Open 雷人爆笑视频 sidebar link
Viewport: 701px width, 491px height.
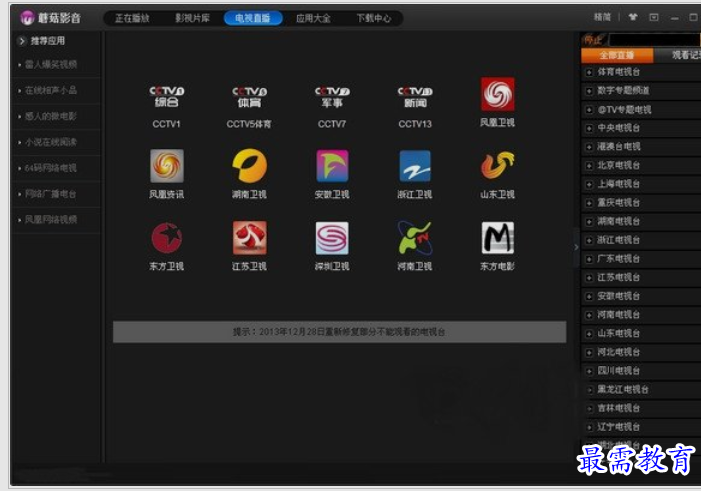pos(51,65)
